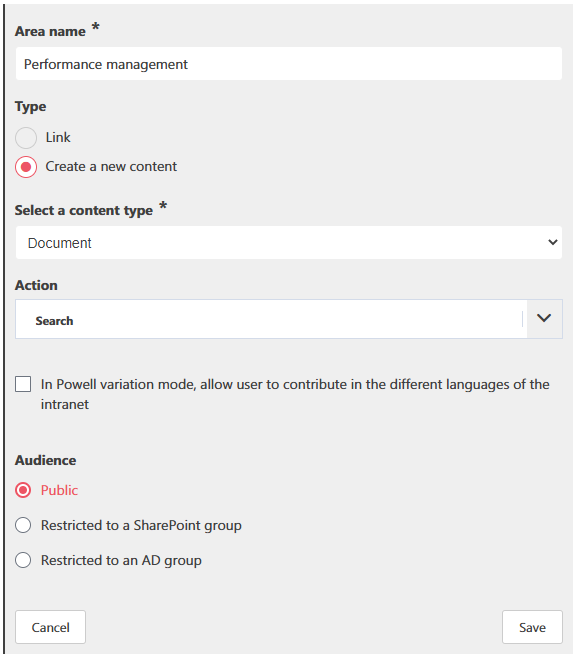Image resolution: width=574 pixels, height=657 pixels.
Task: Click the red "Public" label text
Action: click(59, 490)
